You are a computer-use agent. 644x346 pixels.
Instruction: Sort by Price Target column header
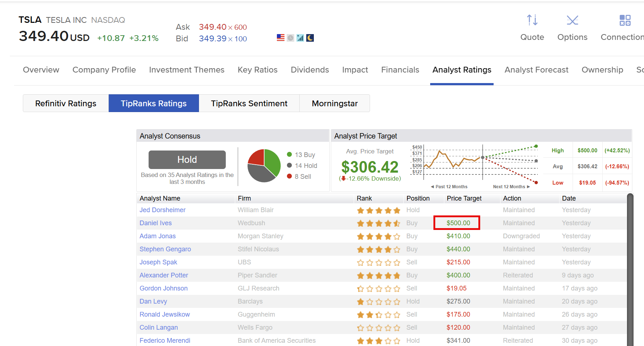click(x=464, y=198)
